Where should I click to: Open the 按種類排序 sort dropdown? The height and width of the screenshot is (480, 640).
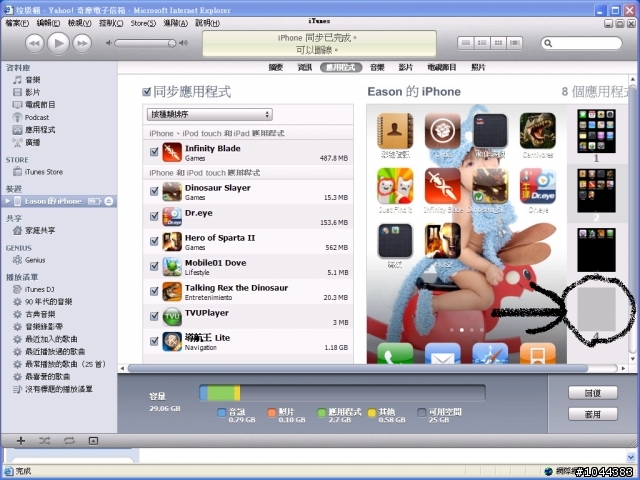pyautogui.click(x=210, y=114)
